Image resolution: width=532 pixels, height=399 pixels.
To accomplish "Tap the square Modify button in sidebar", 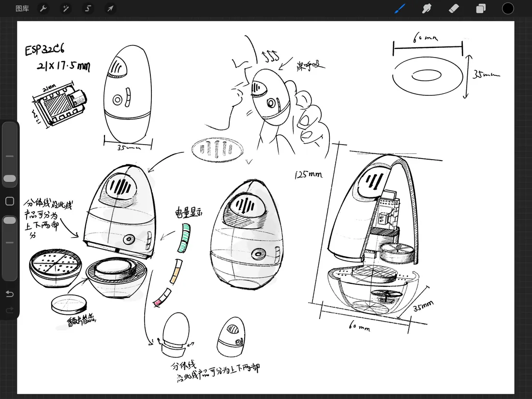I will (10, 201).
